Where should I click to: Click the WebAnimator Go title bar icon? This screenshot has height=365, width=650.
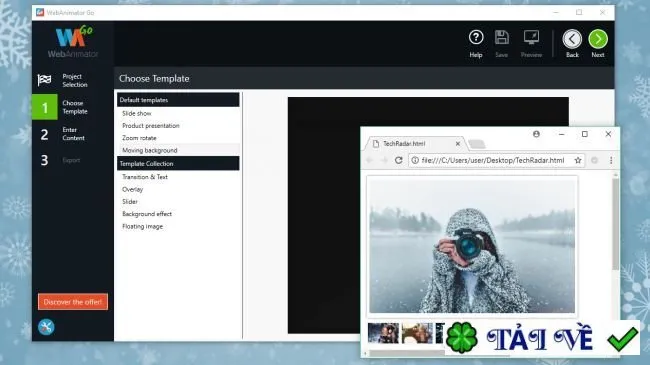(40, 12)
